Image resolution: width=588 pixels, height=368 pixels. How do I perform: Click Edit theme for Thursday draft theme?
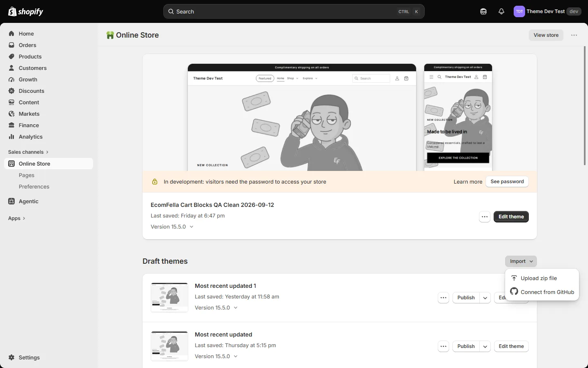(x=511, y=346)
